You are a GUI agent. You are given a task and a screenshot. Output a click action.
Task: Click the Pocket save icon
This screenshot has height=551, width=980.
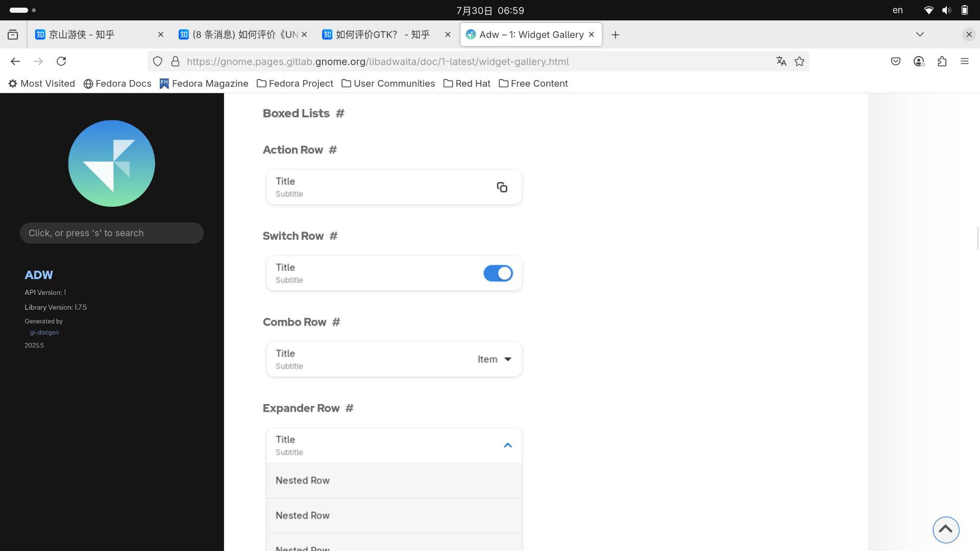click(896, 61)
